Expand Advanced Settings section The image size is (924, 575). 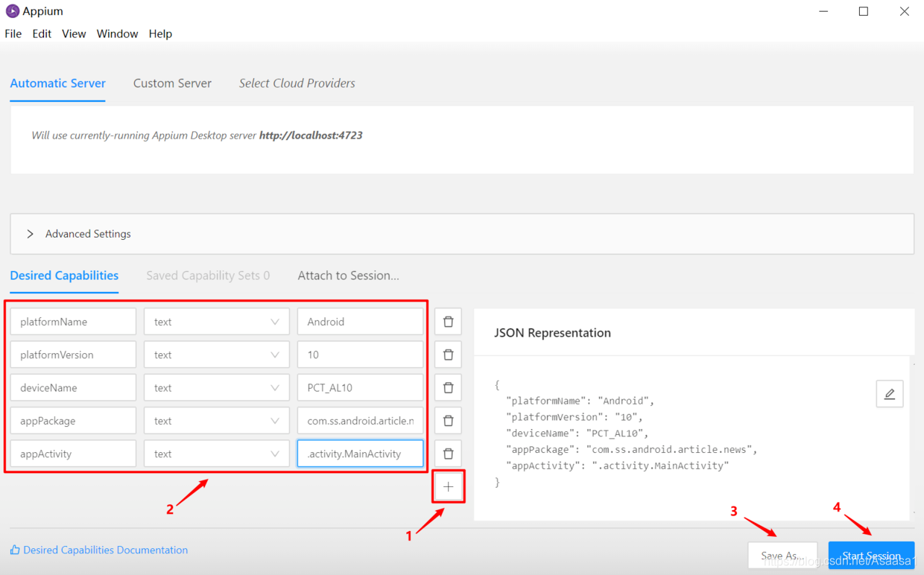click(462, 234)
